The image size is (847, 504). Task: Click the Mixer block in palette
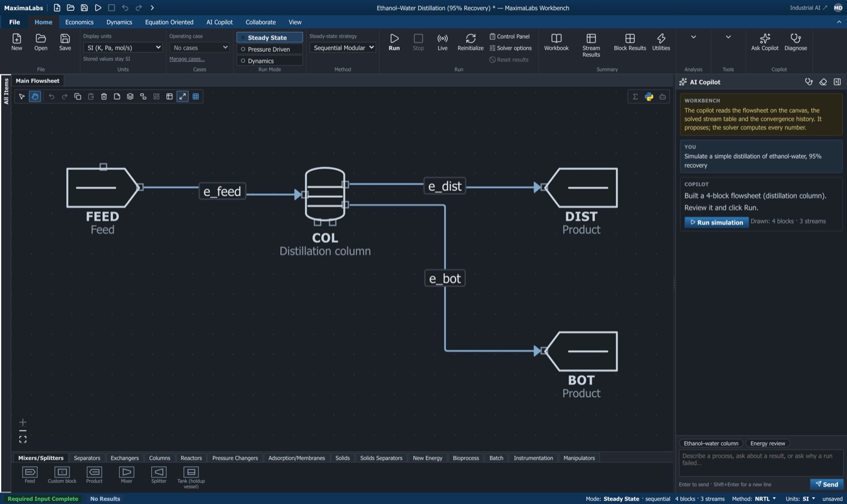[126, 475]
